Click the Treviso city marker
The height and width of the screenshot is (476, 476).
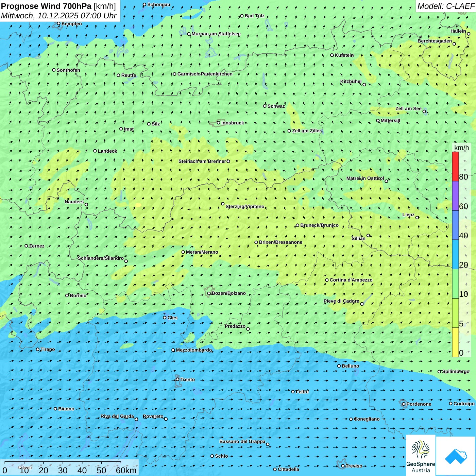(343, 466)
